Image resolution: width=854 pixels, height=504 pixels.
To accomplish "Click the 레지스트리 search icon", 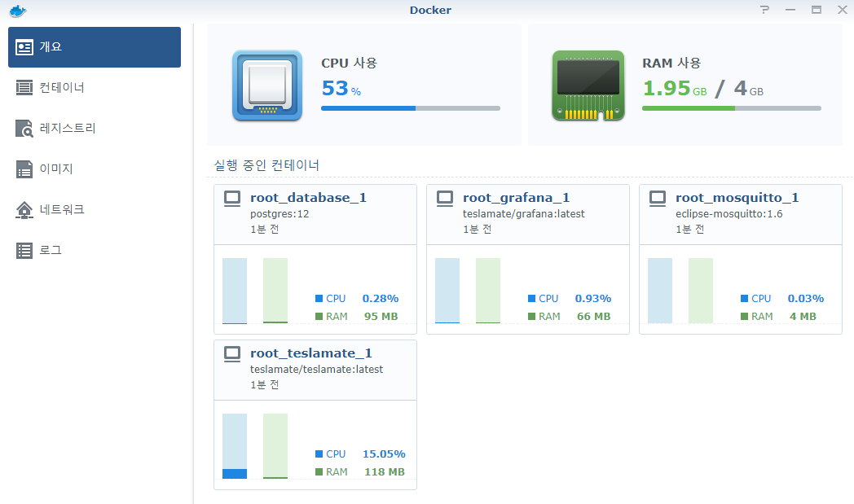I will pyautogui.click(x=24, y=129).
